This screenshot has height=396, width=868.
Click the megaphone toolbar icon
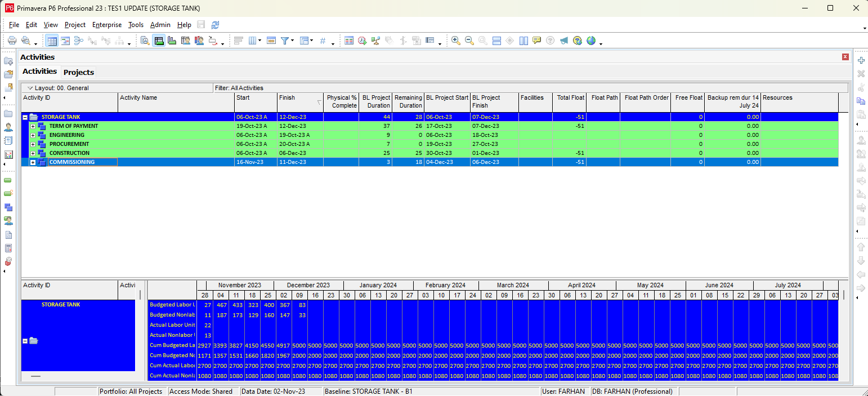[x=563, y=41]
